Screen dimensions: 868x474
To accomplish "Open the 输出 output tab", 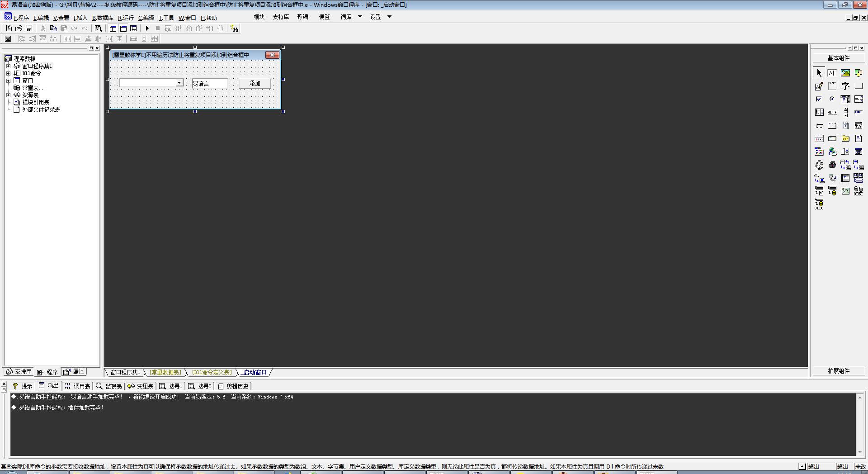I will 49,386.
